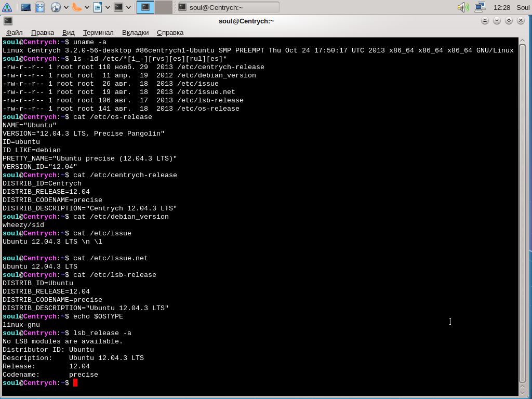Click the terminal vertical scrollbar handle
The width and height of the screenshot is (532, 399).
tap(523, 214)
